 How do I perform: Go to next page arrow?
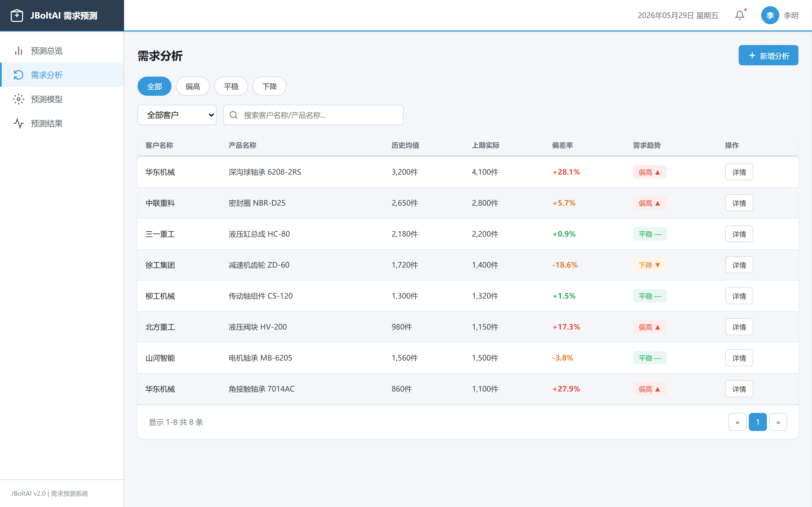(778, 422)
